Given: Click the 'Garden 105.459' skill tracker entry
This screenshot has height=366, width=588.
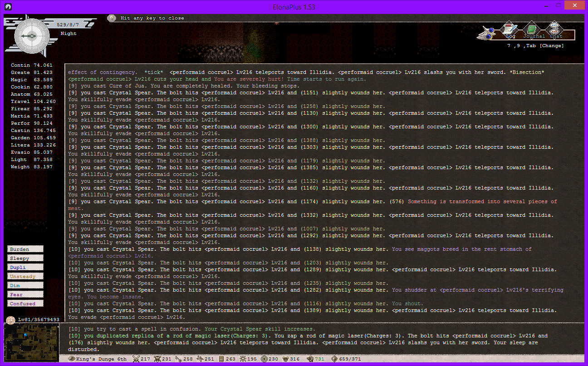Looking at the screenshot, I should (34, 138).
